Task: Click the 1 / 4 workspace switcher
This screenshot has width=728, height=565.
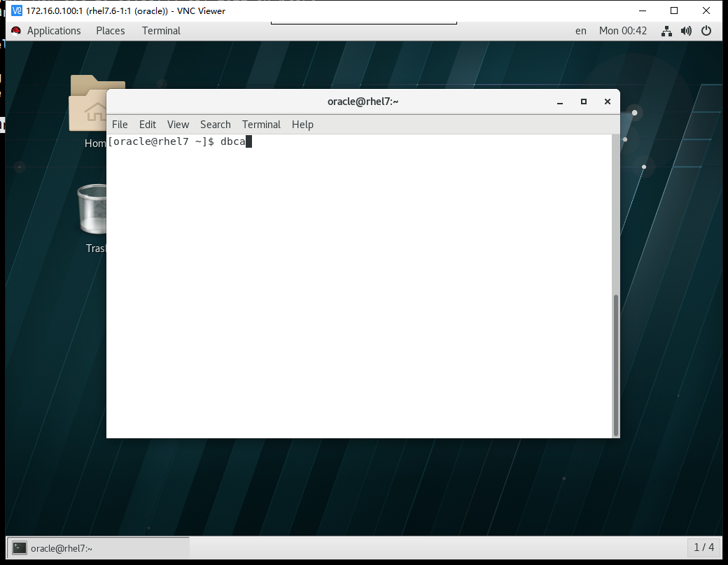Action: pos(704,547)
